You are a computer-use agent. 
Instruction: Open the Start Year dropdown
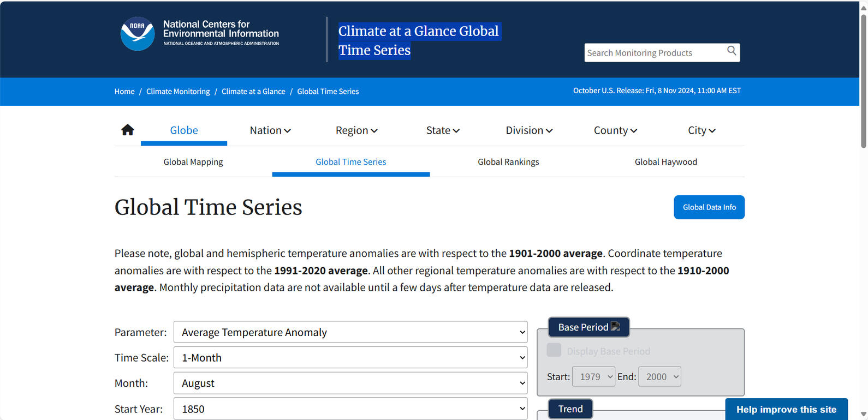350,409
